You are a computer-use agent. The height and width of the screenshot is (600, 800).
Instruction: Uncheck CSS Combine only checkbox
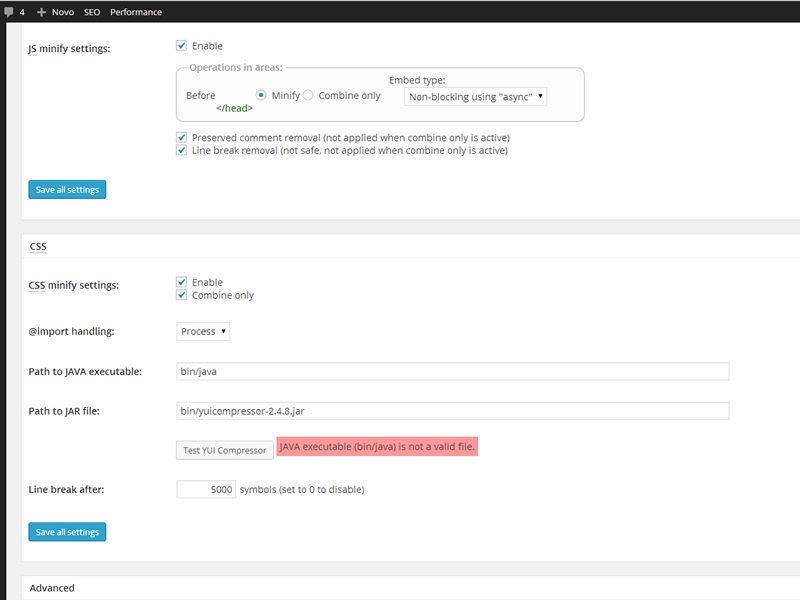click(181, 295)
